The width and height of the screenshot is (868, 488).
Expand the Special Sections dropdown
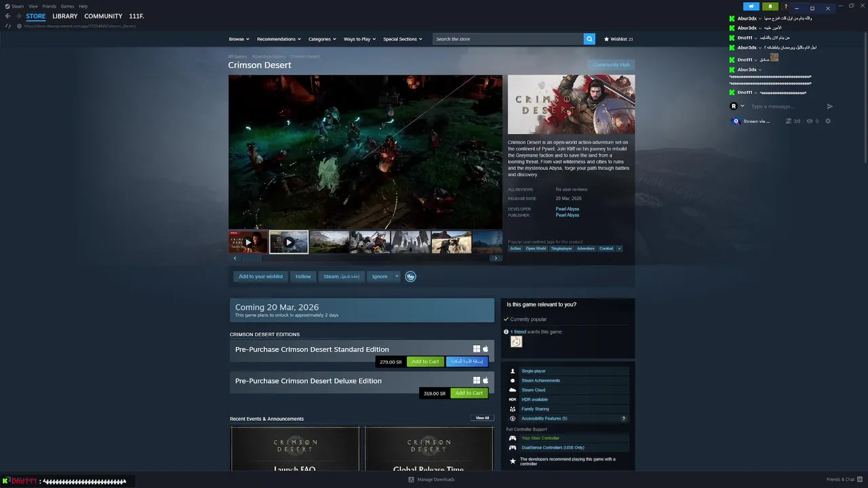tap(403, 39)
